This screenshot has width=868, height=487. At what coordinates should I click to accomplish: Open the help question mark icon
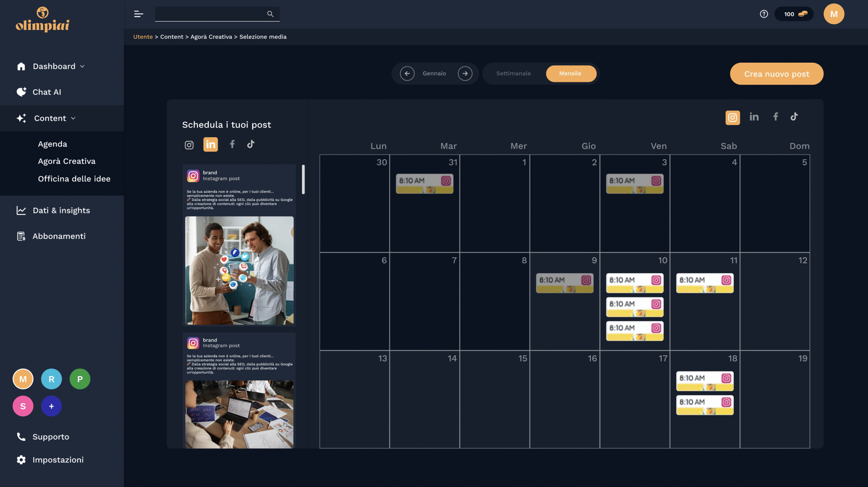[x=764, y=14]
